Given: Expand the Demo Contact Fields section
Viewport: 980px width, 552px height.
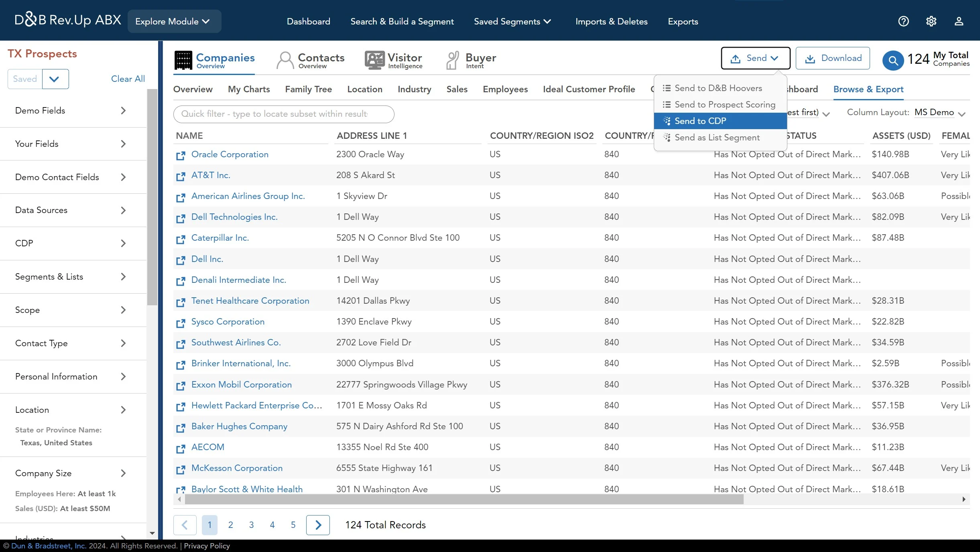Looking at the screenshot, I should 73,177.
